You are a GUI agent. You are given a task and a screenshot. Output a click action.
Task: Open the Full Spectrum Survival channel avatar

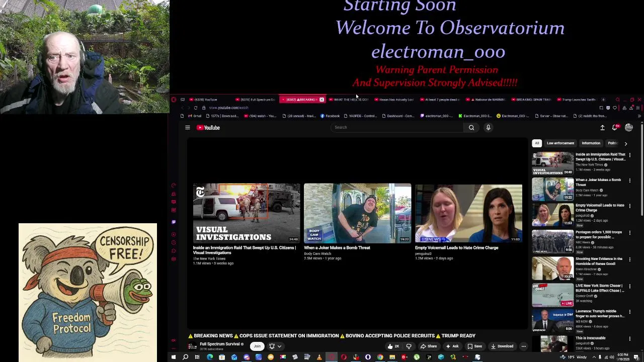click(x=192, y=346)
